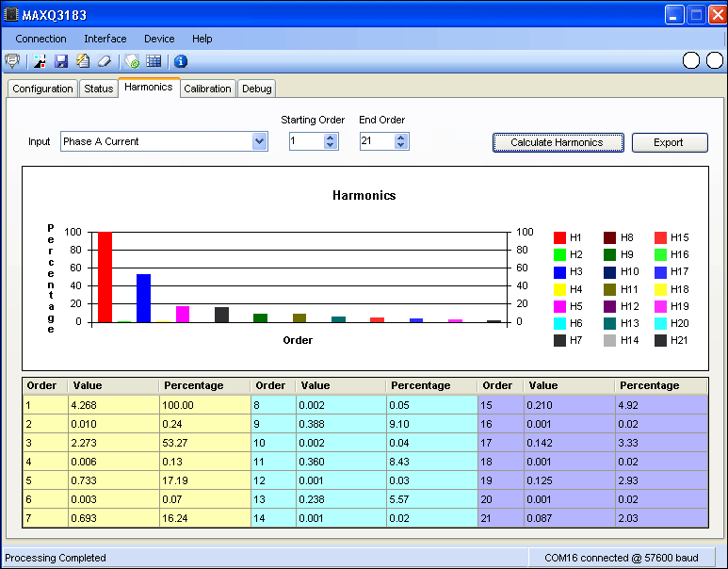Click the eraser icon in toolbar
Image resolution: width=728 pixels, height=569 pixels.
(x=105, y=61)
